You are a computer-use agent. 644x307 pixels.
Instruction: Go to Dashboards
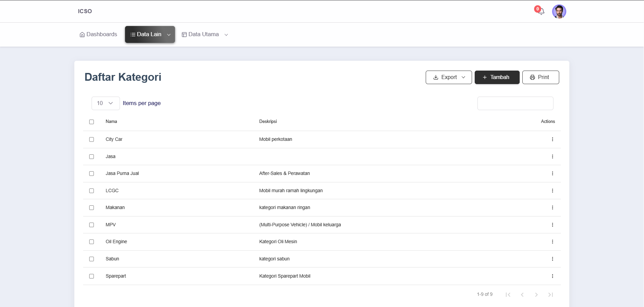(98, 34)
